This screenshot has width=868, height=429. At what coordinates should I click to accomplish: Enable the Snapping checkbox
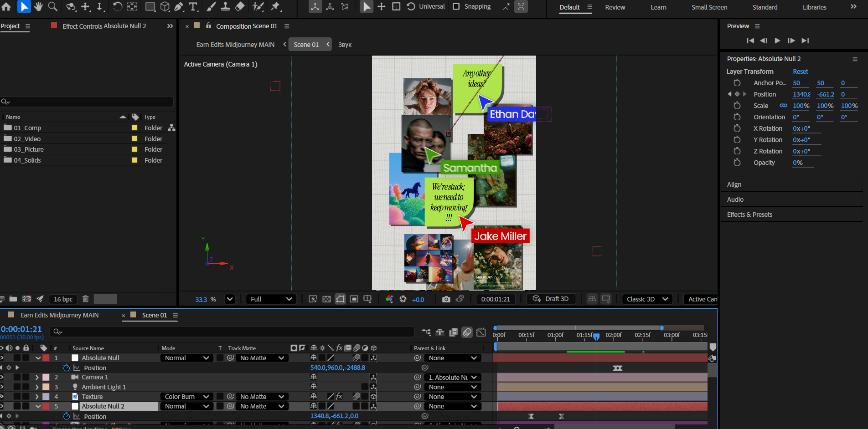456,6
